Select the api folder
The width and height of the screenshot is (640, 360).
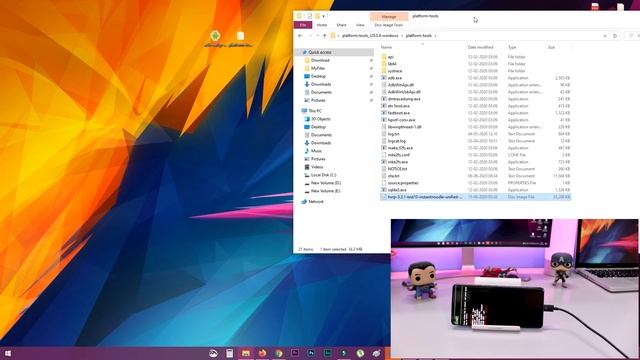(x=391, y=57)
